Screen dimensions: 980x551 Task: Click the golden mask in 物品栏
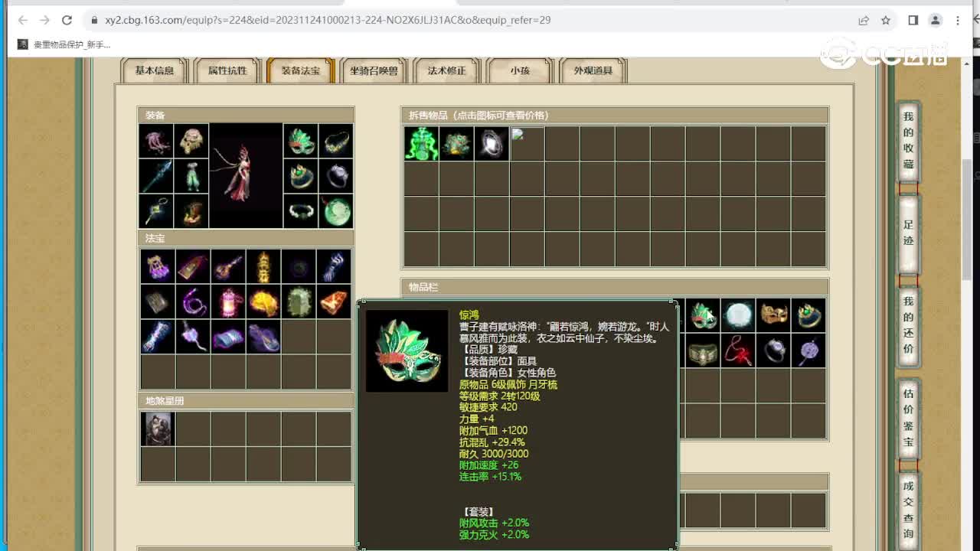(x=773, y=315)
